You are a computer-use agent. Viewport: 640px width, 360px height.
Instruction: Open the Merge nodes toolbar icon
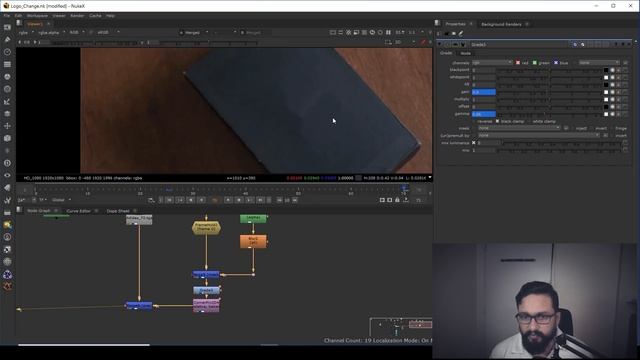tap(7, 113)
